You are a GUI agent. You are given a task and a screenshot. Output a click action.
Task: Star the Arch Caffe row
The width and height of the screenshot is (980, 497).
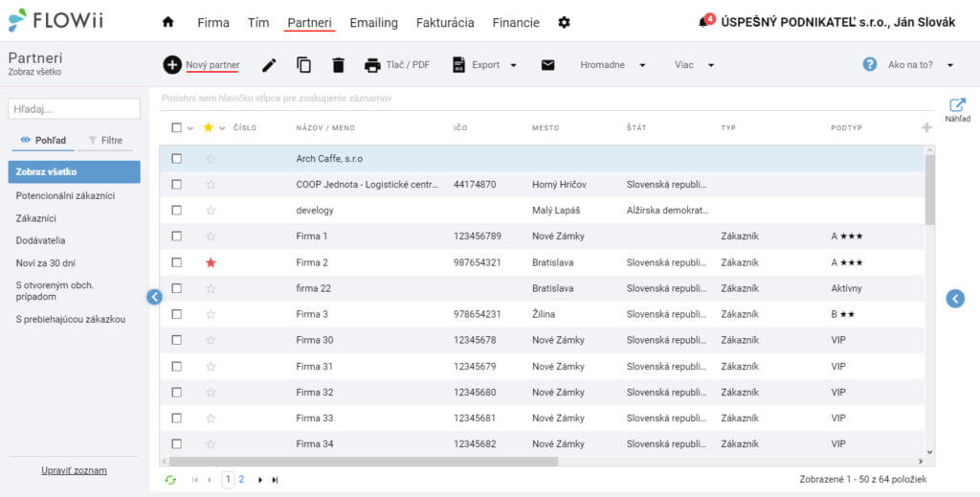(211, 159)
